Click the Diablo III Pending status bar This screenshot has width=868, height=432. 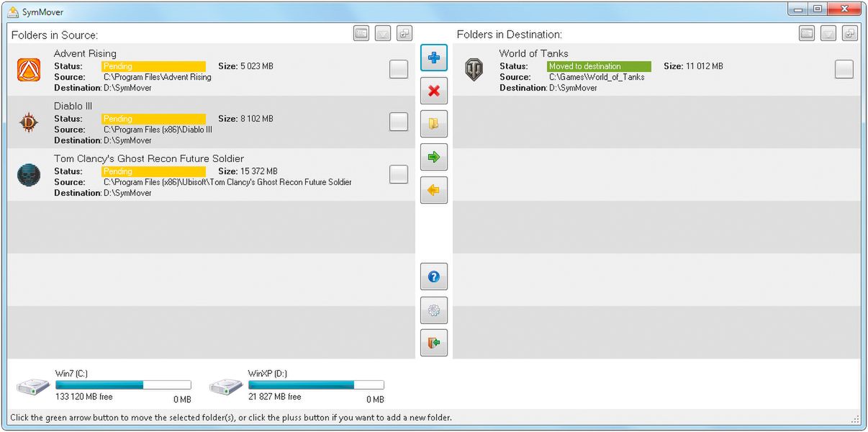(x=153, y=119)
